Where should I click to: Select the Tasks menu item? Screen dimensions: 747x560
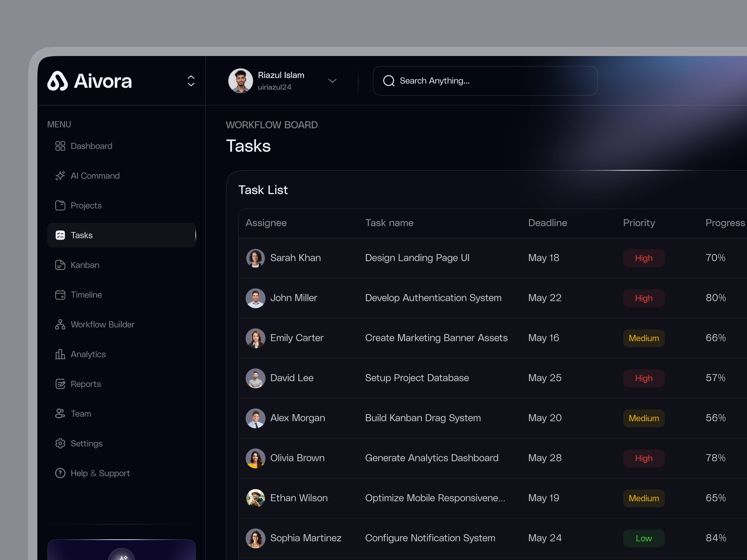[x=122, y=235]
